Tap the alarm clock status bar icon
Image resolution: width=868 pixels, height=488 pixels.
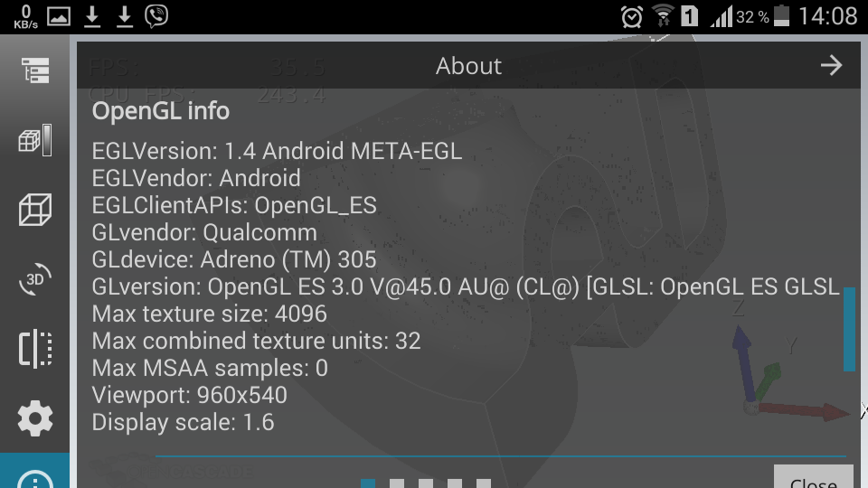pyautogui.click(x=631, y=16)
